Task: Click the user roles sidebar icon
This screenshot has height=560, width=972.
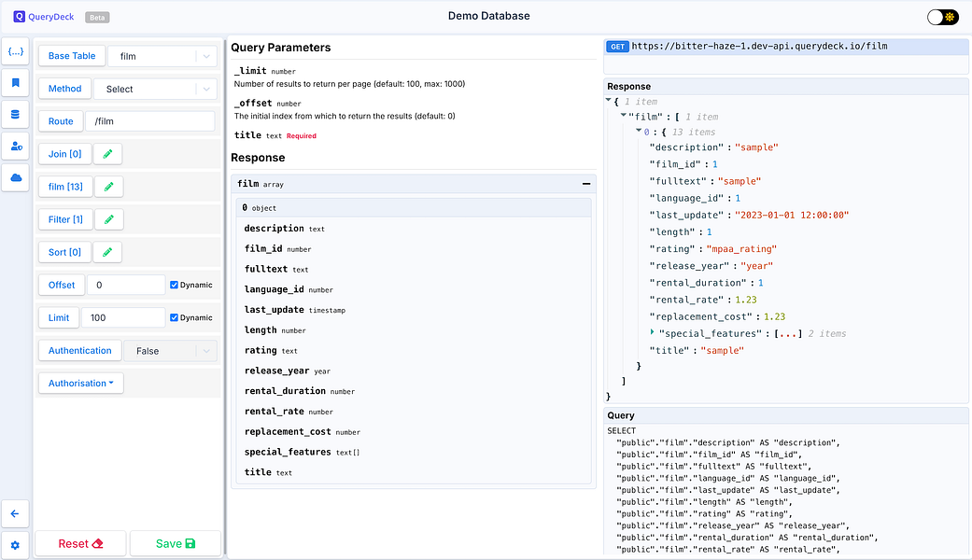Action: [x=15, y=146]
